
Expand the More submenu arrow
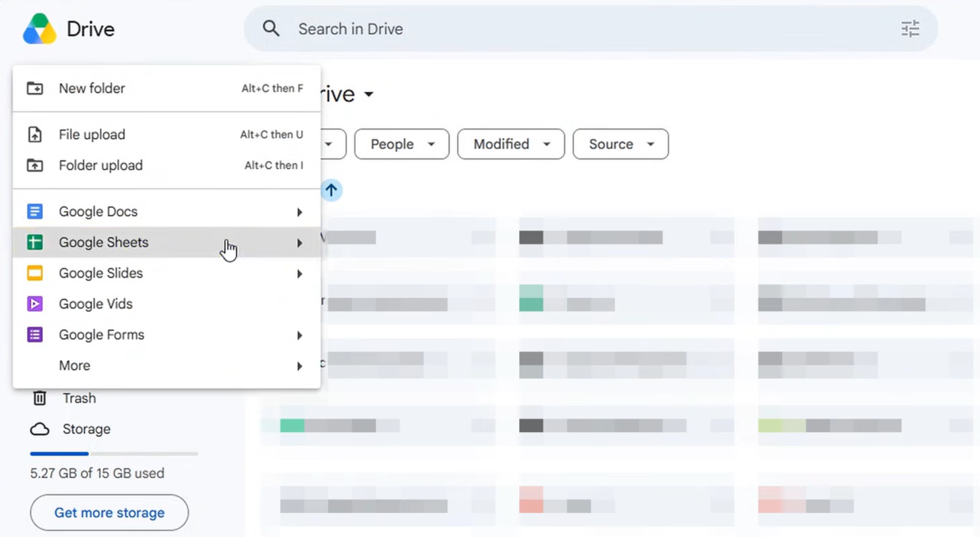(x=300, y=366)
